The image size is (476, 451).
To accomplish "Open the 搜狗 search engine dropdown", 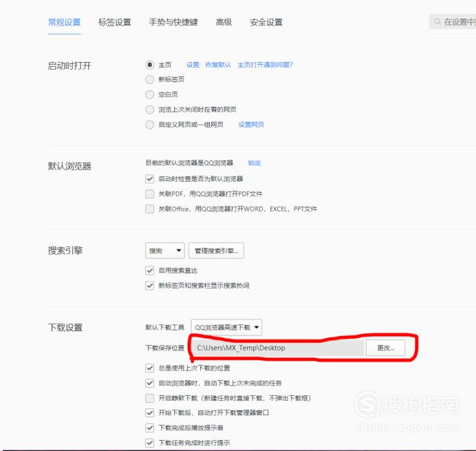I will point(165,251).
